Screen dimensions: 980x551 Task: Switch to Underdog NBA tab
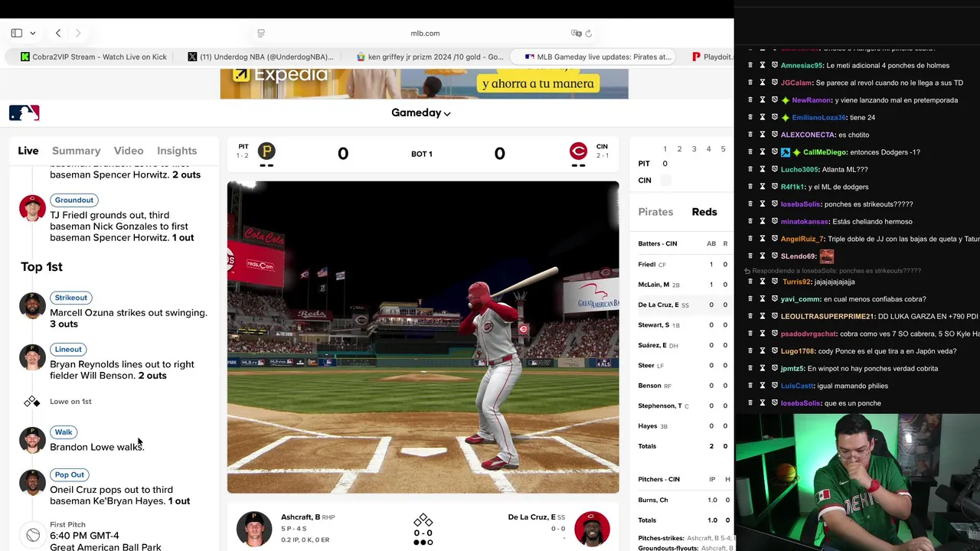click(x=260, y=57)
